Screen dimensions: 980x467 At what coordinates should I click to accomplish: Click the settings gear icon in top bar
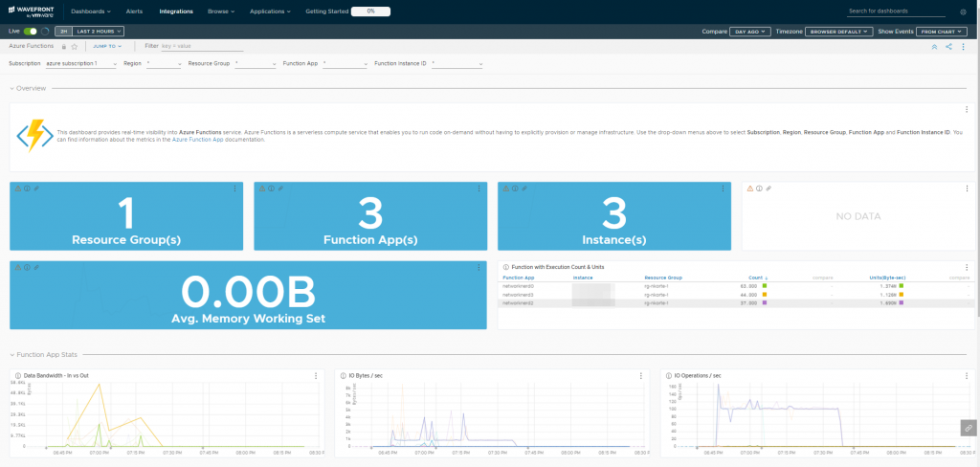point(963,11)
